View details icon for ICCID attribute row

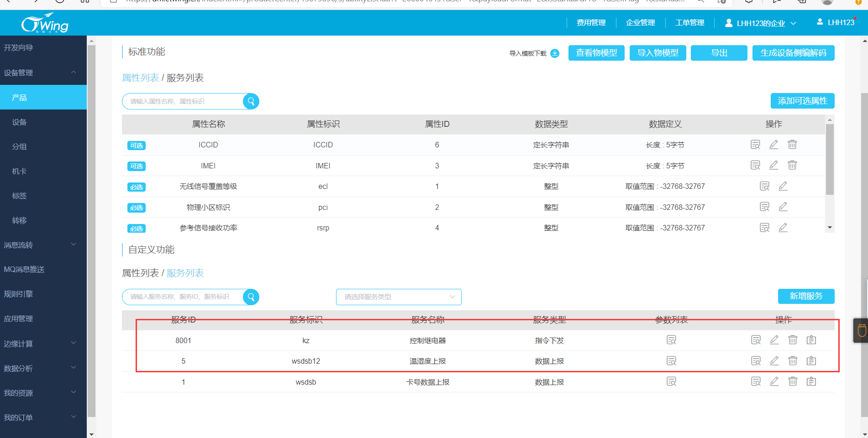(x=756, y=145)
